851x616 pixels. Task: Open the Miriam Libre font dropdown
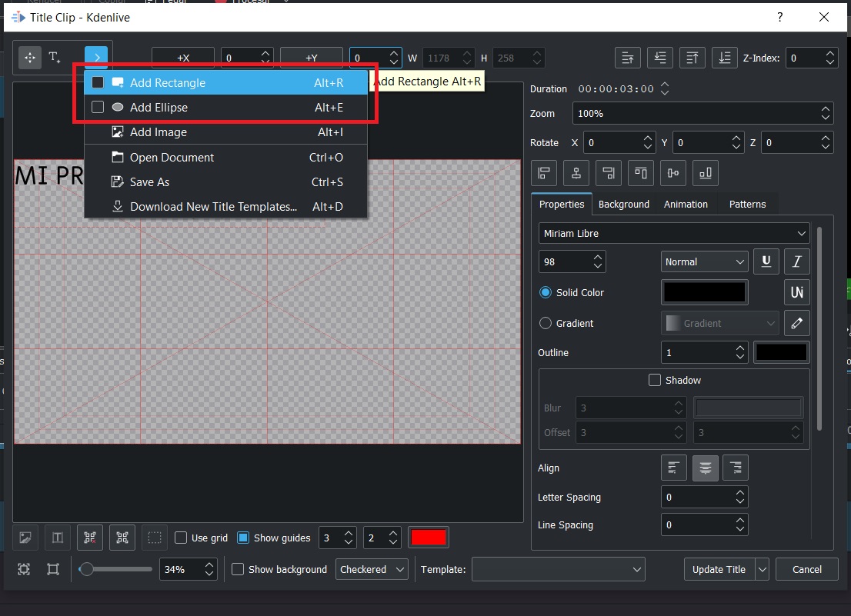pyautogui.click(x=674, y=233)
